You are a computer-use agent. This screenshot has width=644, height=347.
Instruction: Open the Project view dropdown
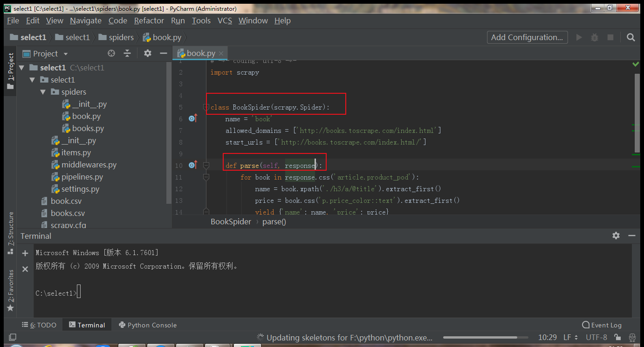(65, 54)
